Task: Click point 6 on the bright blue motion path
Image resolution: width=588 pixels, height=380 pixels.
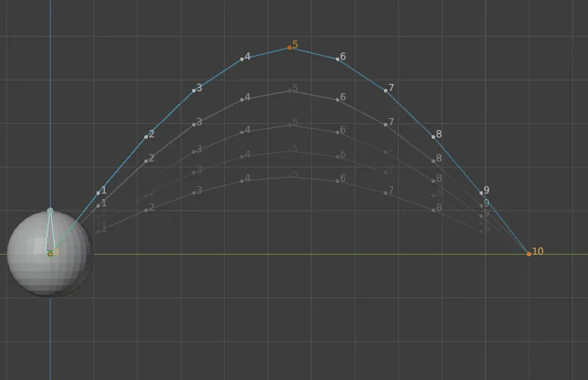Action: click(x=338, y=59)
